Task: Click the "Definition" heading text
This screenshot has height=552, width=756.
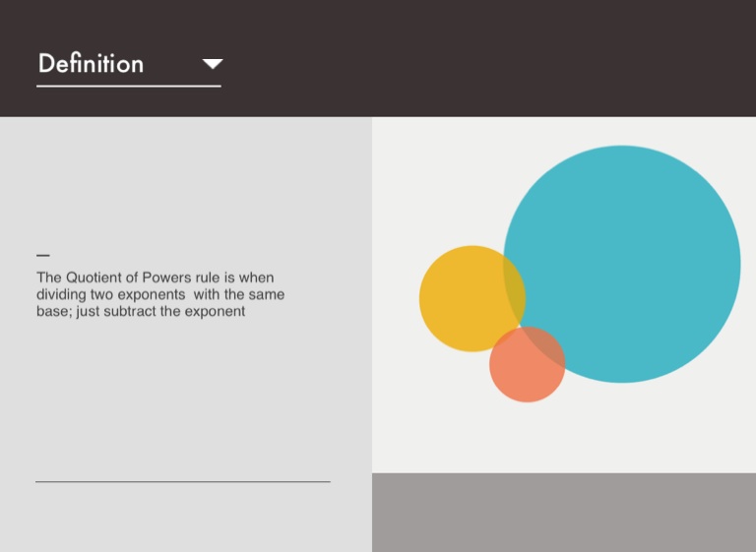Action: point(91,64)
